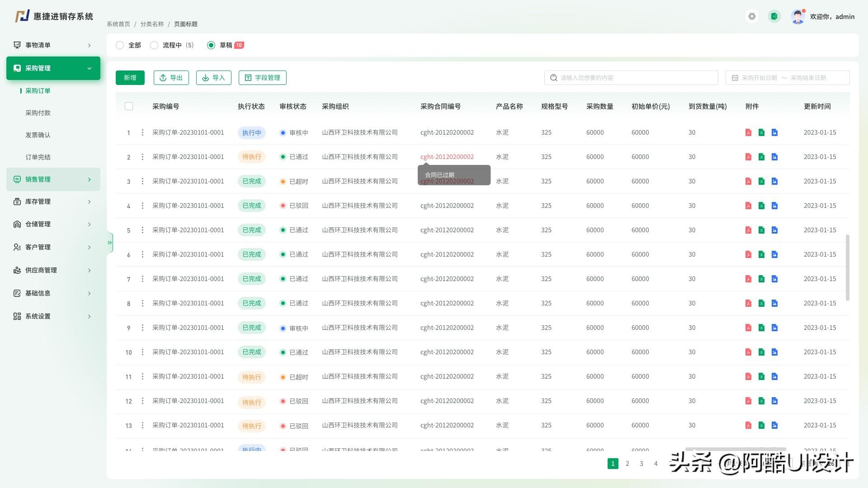Click the admin user avatar

tap(798, 17)
